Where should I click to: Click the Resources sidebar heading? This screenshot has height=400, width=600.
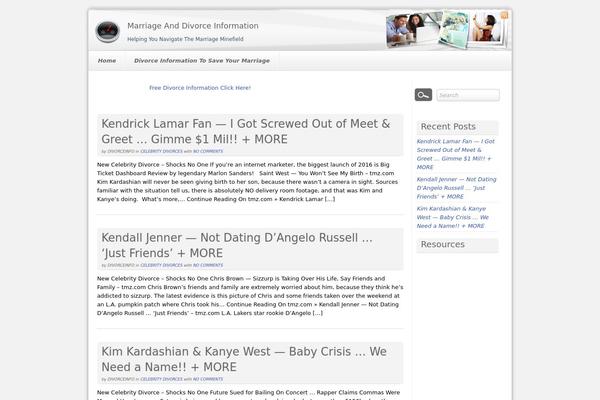click(x=442, y=244)
